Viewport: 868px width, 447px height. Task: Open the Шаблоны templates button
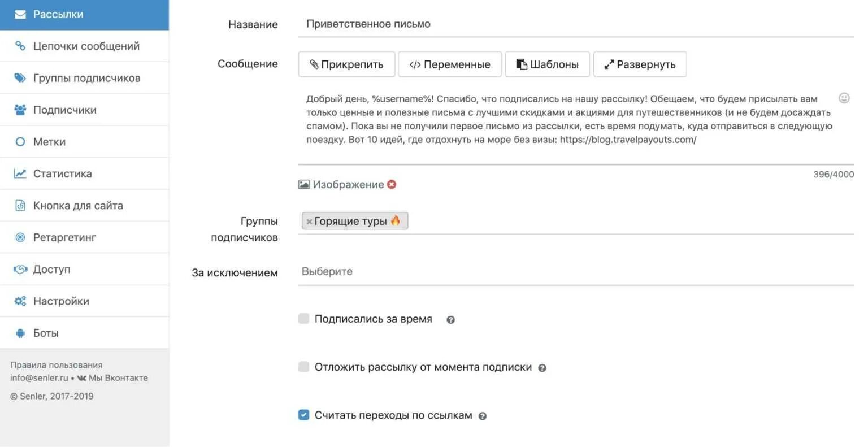[547, 64]
